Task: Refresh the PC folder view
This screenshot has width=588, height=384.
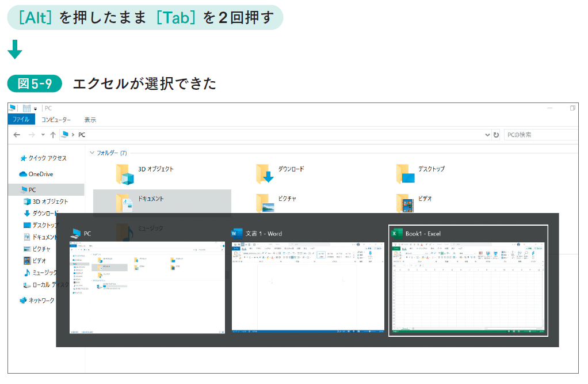Action: (496, 135)
